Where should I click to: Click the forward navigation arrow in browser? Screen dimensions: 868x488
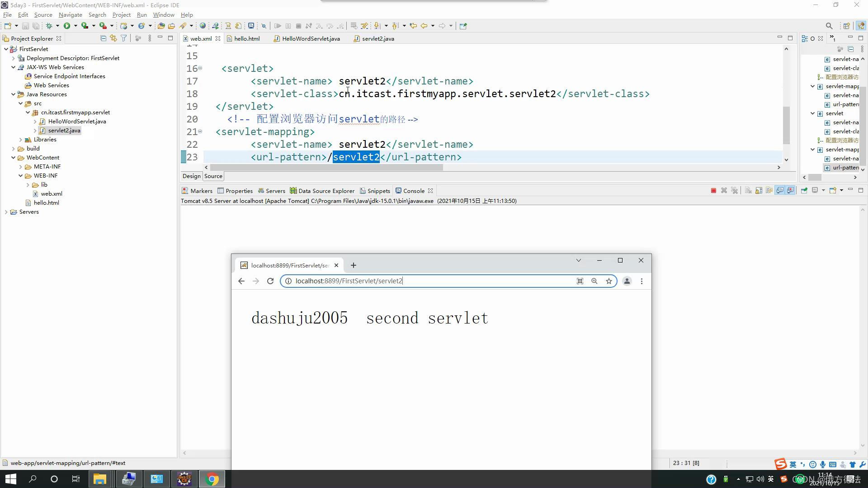(255, 281)
